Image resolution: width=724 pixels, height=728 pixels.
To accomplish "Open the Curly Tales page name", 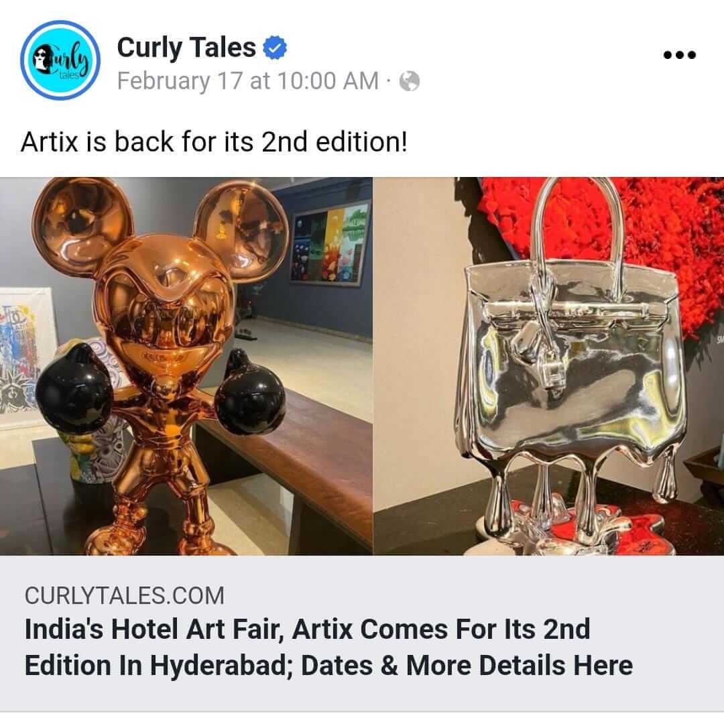I will [186, 48].
